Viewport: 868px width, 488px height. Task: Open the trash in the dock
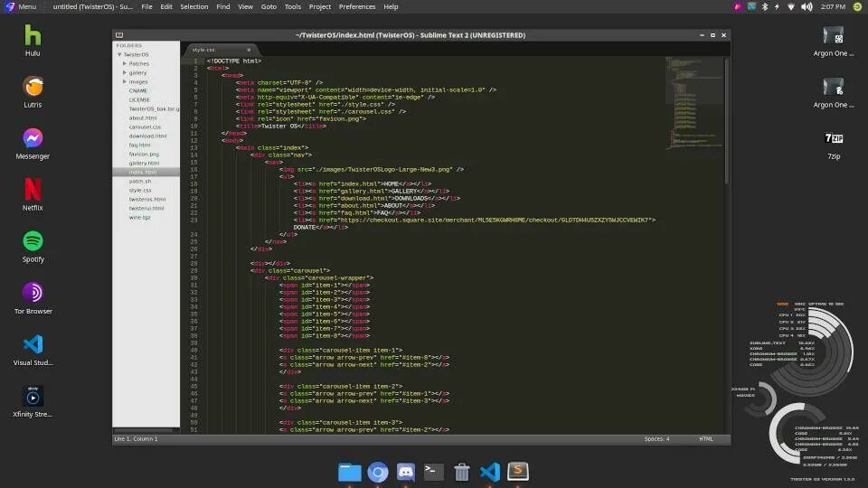(462, 472)
